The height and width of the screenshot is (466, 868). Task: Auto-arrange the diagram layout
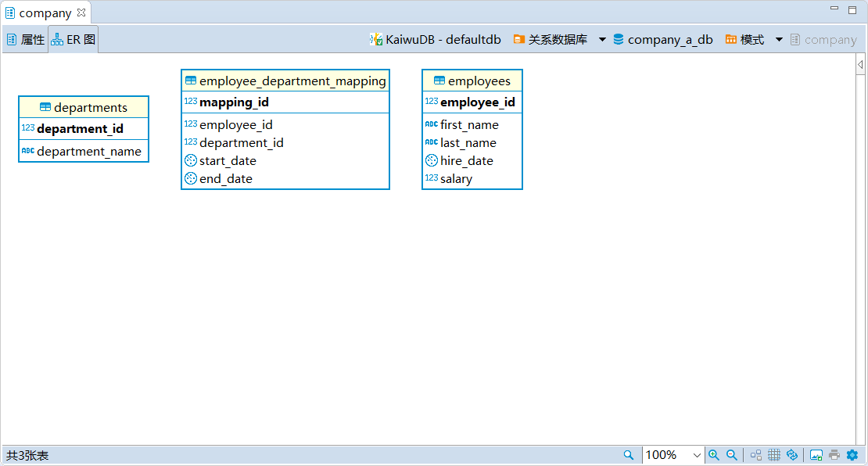(x=756, y=455)
